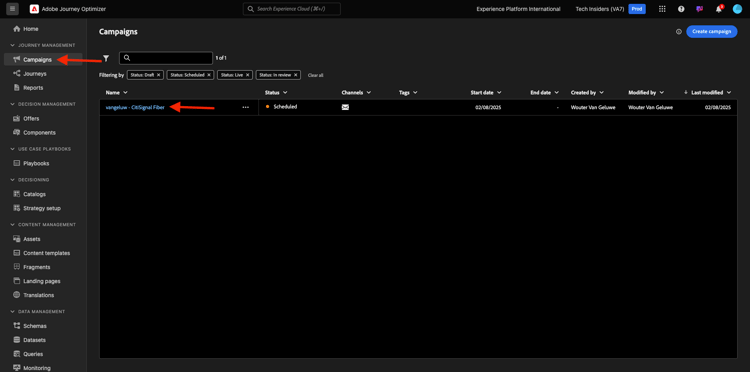This screenshot has width=750, height=372.
Task: Collapse the Content Management section
Action: pos(12,224)
